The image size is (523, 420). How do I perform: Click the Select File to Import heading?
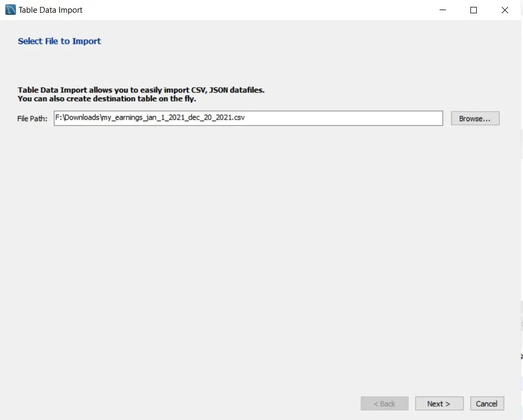pyautogui.click(x=59, y=41)
